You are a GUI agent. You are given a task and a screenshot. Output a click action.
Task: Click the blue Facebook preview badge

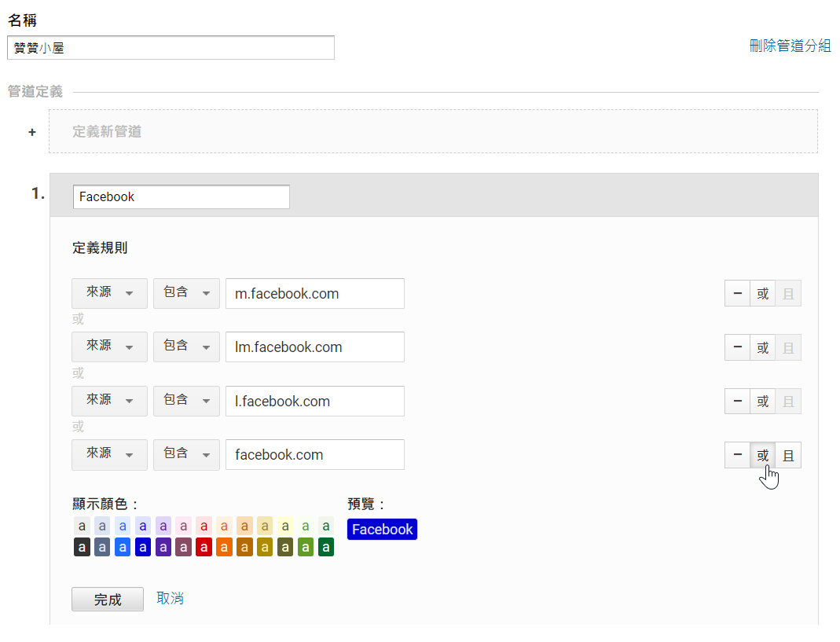click(x=382, y=530)
